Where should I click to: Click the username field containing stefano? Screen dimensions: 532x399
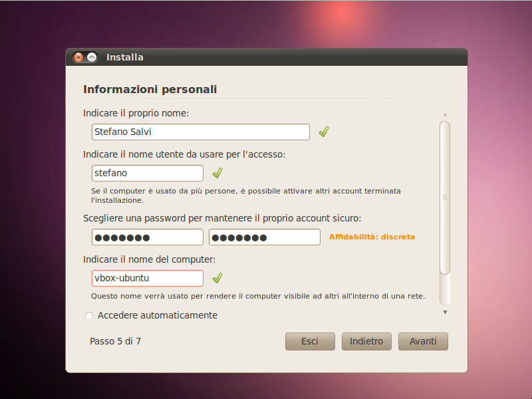[147, 174]
